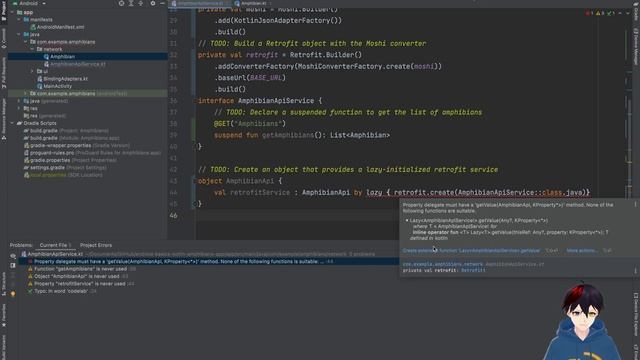The image size is (640, 360).
Task: Click the light bulb quick-fix icon in Problems
Action: [x=13, y=294]
